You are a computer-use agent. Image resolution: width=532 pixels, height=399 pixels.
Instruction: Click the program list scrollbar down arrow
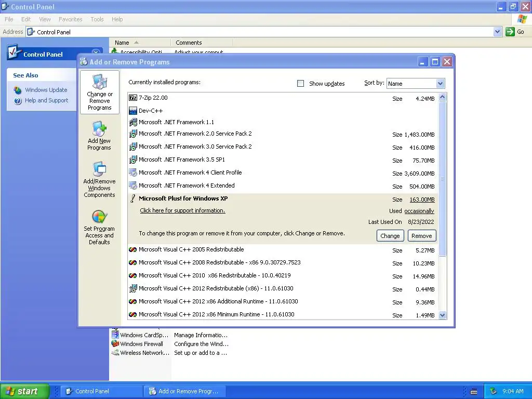point(442,315)
